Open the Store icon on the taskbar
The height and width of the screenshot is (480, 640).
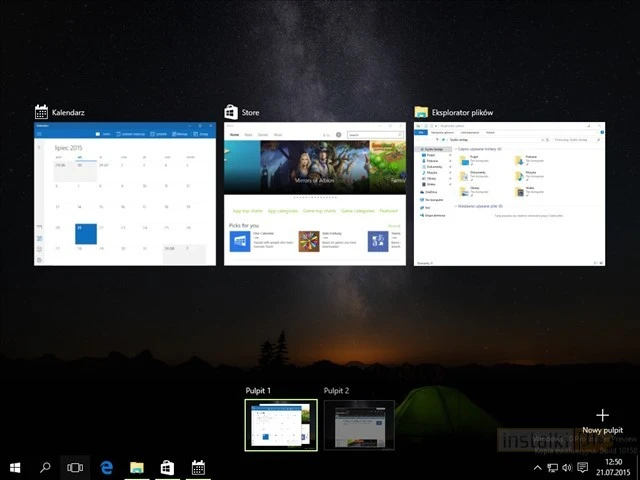(x=167, y=467)
